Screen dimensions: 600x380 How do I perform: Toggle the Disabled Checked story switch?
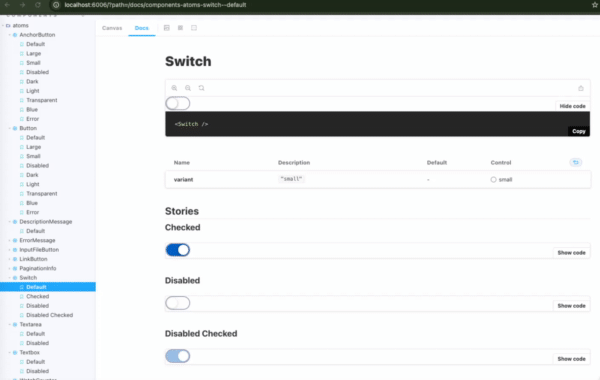point(178,356)
